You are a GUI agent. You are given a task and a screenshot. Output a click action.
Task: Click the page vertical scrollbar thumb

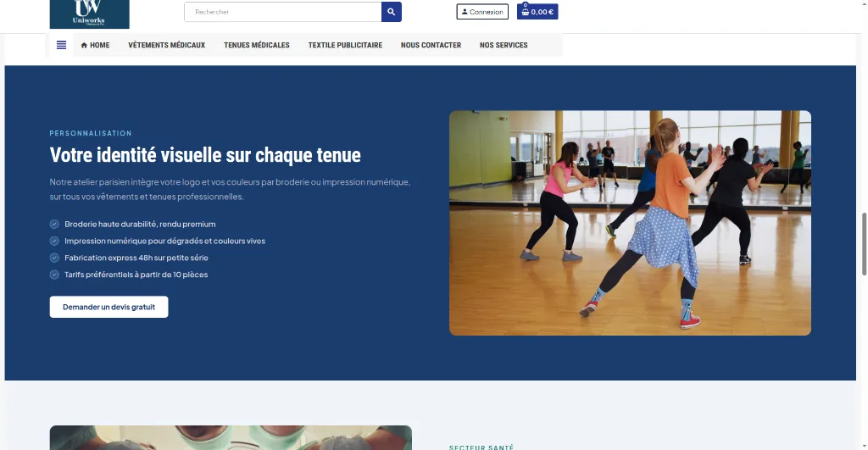tap(864, 243)
